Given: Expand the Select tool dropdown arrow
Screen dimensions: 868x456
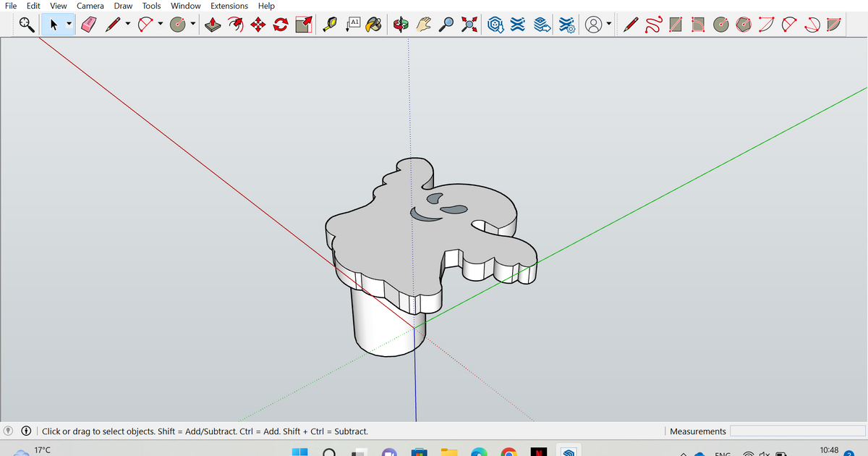Looking at the screenshot, I should point(69,25).
